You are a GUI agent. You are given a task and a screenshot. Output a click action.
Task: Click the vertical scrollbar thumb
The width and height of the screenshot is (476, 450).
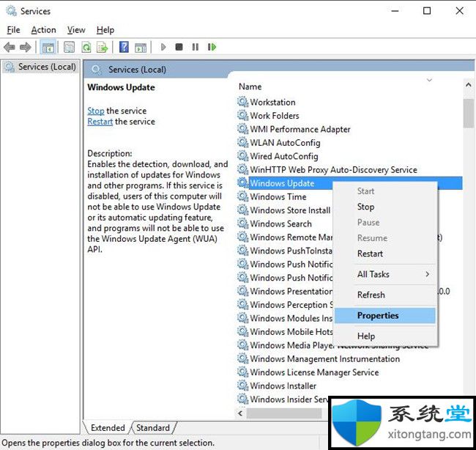click(469, 114)
